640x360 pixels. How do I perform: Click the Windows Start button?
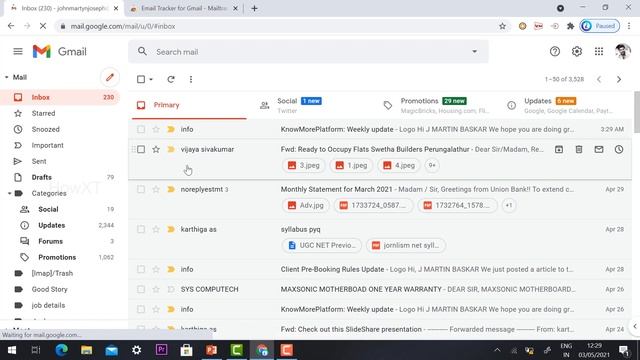(11, 350)
